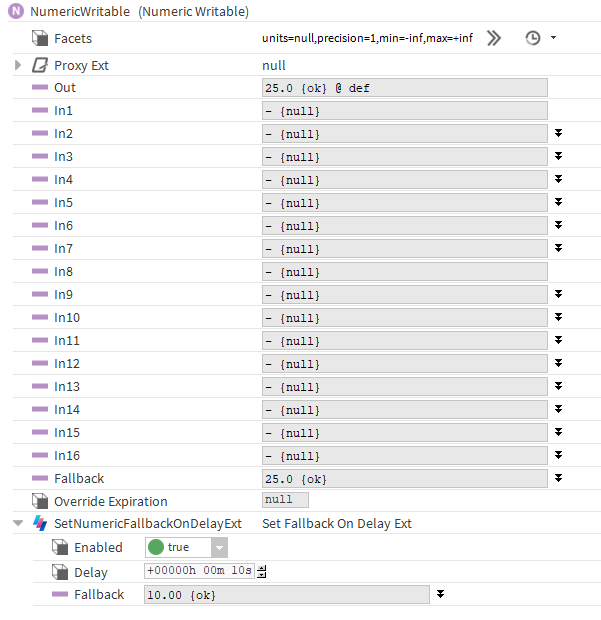Click the Override Expiration cube icon
Viewport: 601px width, 620px height.
tap(40, 501)
